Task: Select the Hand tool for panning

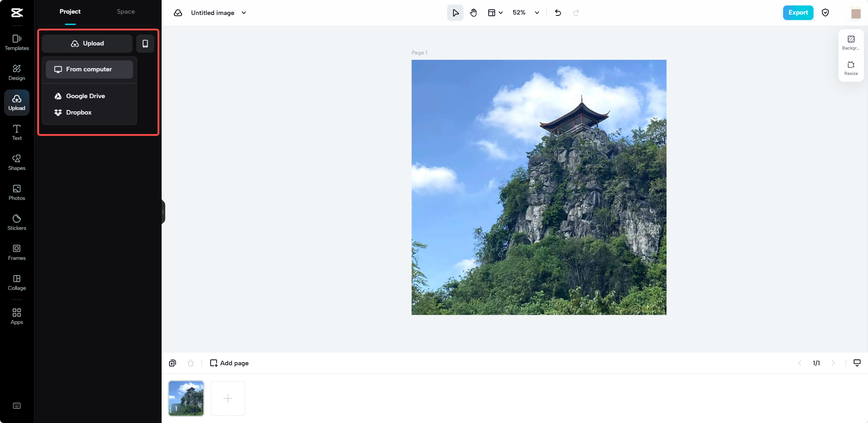Action: (473, 12)
